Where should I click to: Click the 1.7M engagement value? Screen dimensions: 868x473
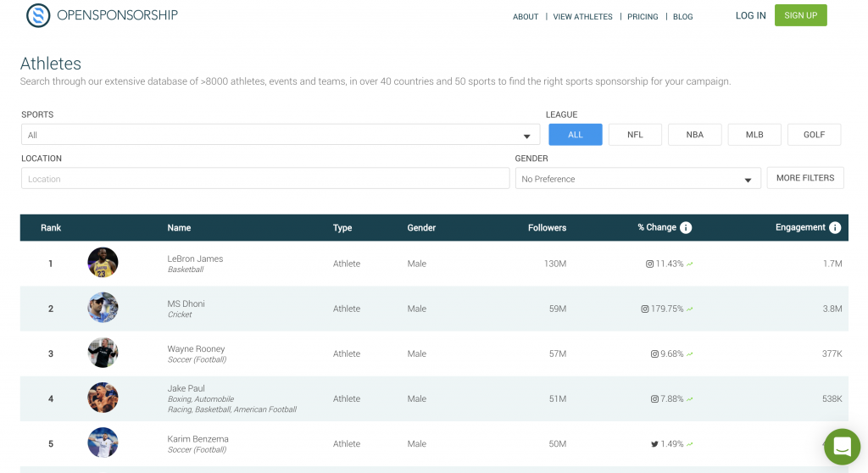(x=832, y=264)
